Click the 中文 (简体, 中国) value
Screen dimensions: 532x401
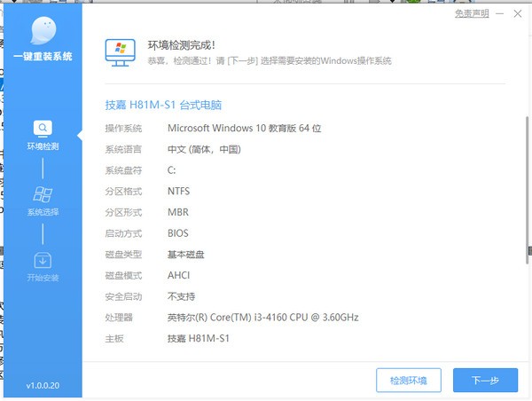click(204, 149)
